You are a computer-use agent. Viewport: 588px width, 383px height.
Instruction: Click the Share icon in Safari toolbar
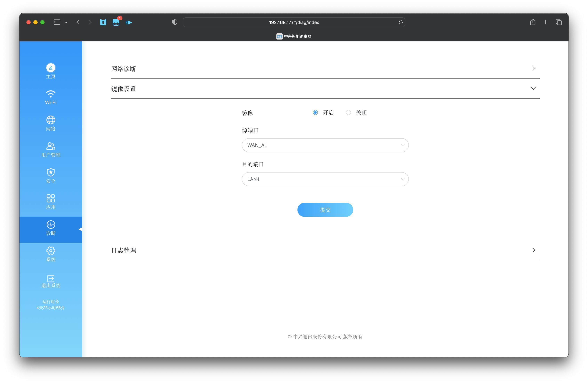click(533, 22)
